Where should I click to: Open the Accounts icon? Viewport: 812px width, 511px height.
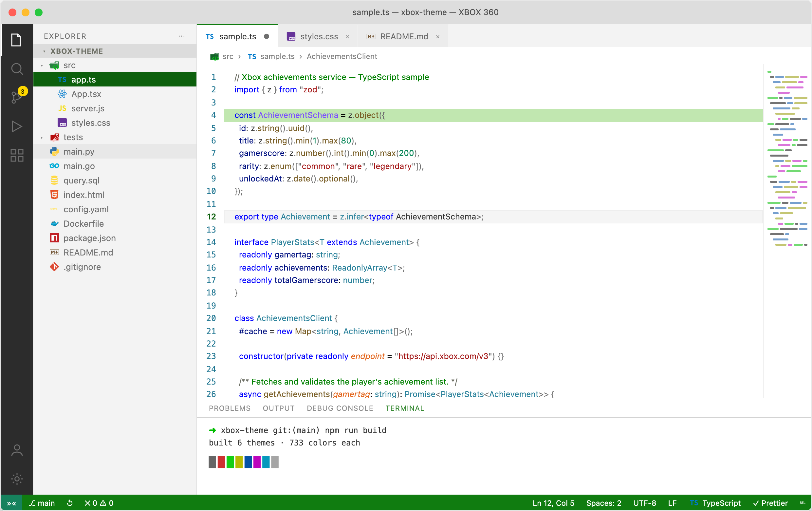[16, 450]
